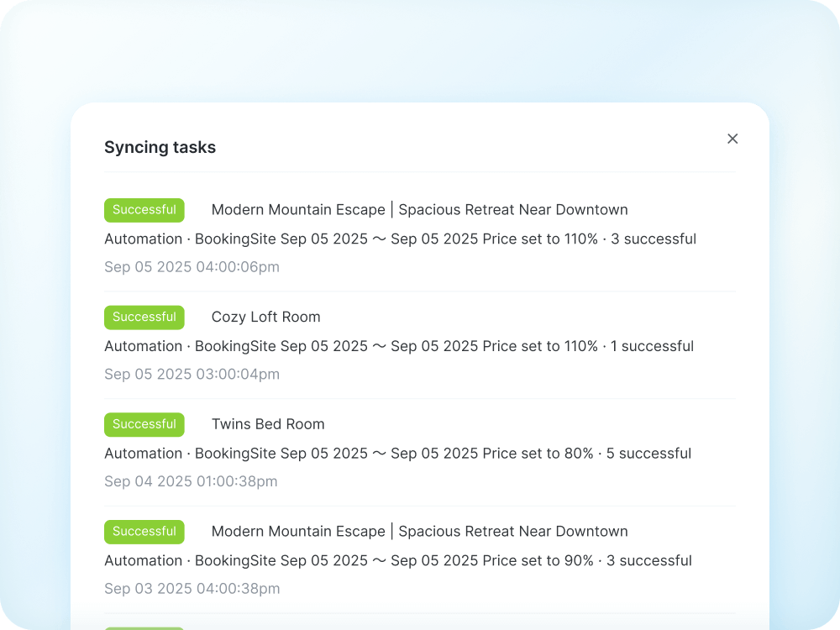Click the Successful badge beside Cozy Loft Room
The height and width of the screenshot is (630, 840).
point(144,317)
